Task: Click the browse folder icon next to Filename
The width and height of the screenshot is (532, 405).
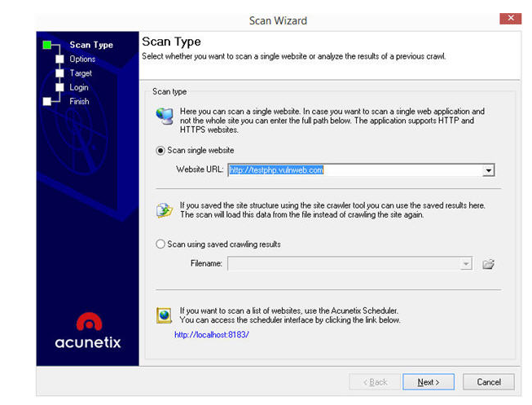Action: coord(488,264)
